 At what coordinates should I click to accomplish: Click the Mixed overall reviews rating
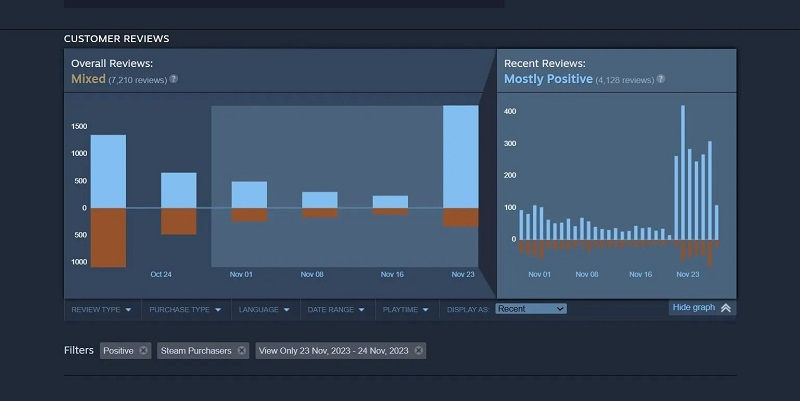coord(88,78)
